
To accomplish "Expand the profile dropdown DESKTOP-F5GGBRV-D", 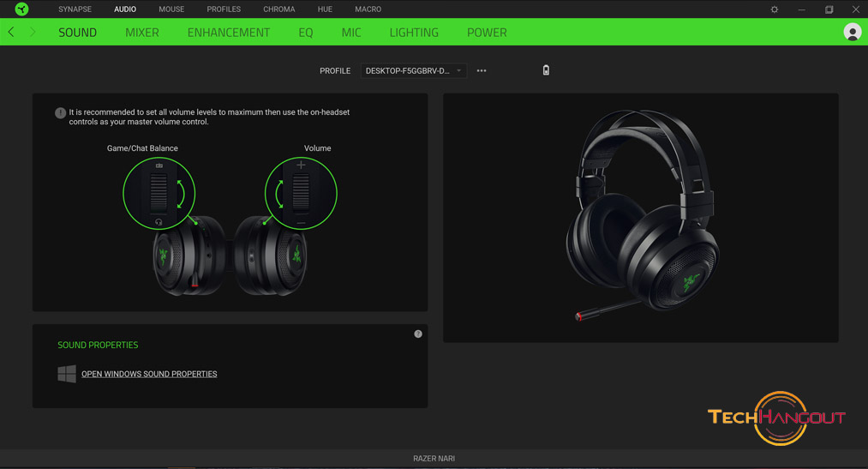I will [x=414, y=71].
